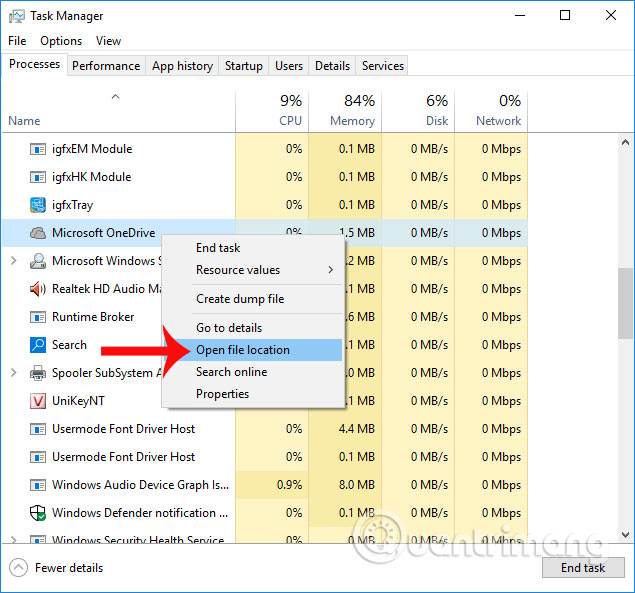This screenshot has height=593, width=635.
Task: Click the igfxHK Module process icon
Action: [x=38, y=177]
